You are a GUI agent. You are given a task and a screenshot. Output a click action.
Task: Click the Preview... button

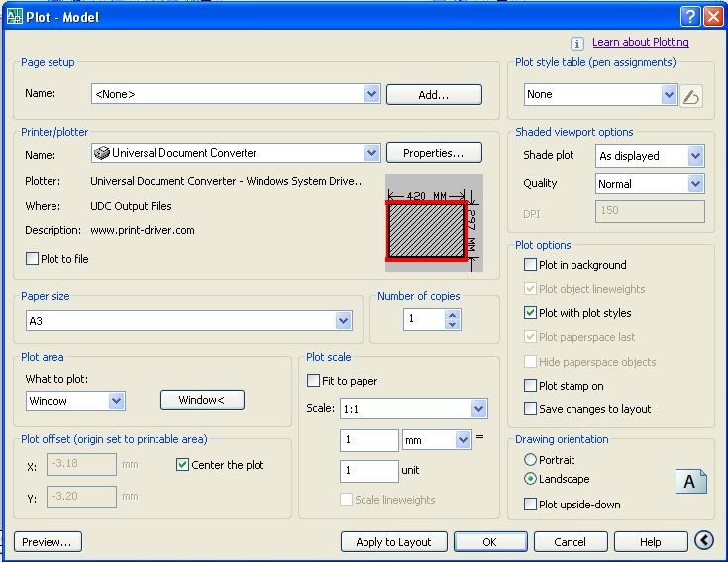[x=48, y=541]
